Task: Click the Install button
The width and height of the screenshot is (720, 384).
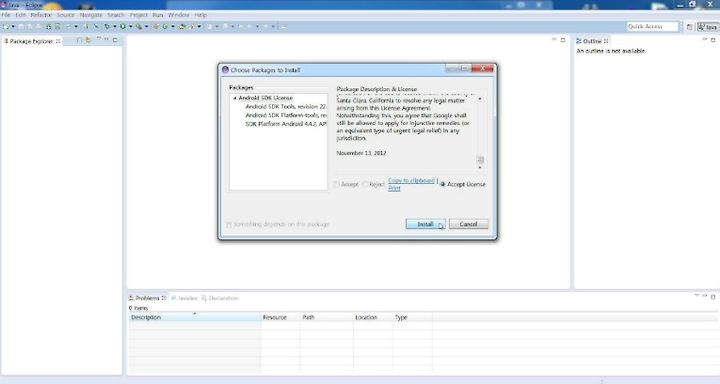Action: coord(425,224)
